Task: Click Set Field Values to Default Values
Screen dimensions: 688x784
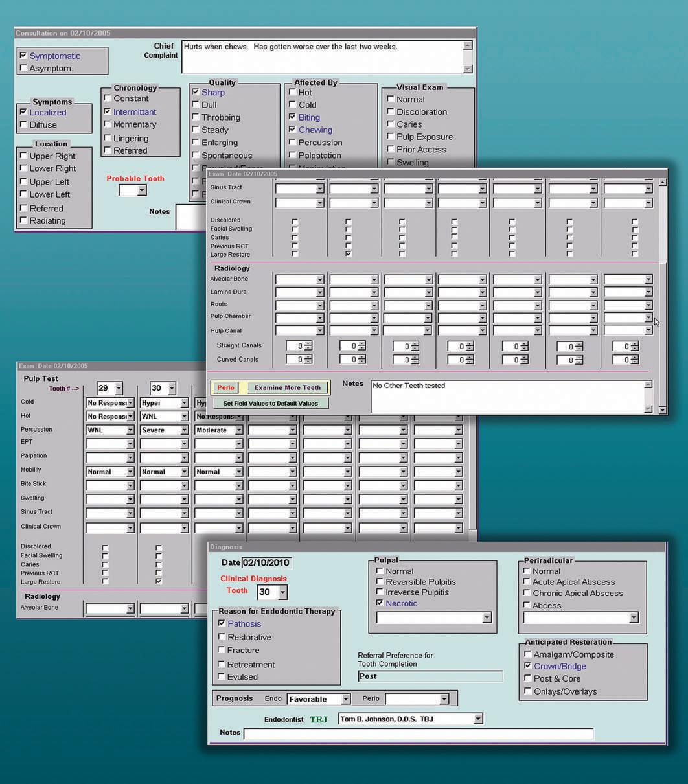Action: point(271,403)
